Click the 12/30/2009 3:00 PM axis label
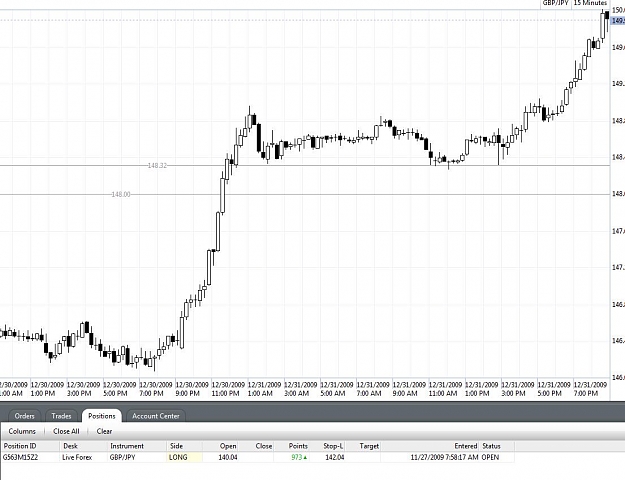625x480 pixels. pos(83,389)
